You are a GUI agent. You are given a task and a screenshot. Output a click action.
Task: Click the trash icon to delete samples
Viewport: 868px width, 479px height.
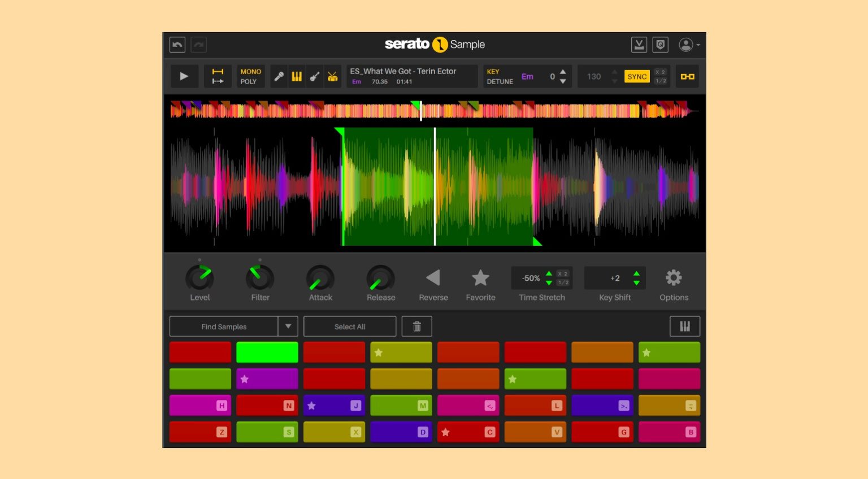(416, 326)
